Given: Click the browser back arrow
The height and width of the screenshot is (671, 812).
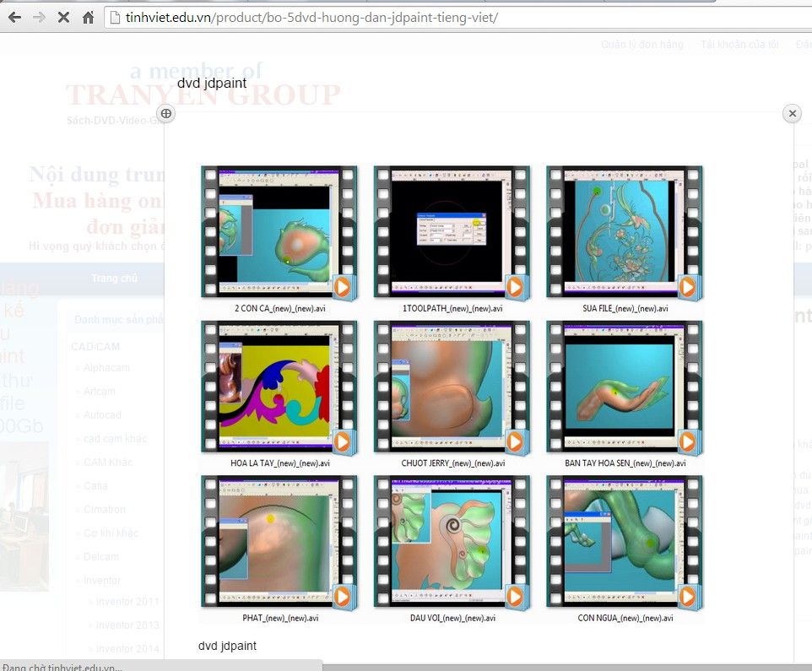Looking at the screenshot, I should [x=14, y=18].
